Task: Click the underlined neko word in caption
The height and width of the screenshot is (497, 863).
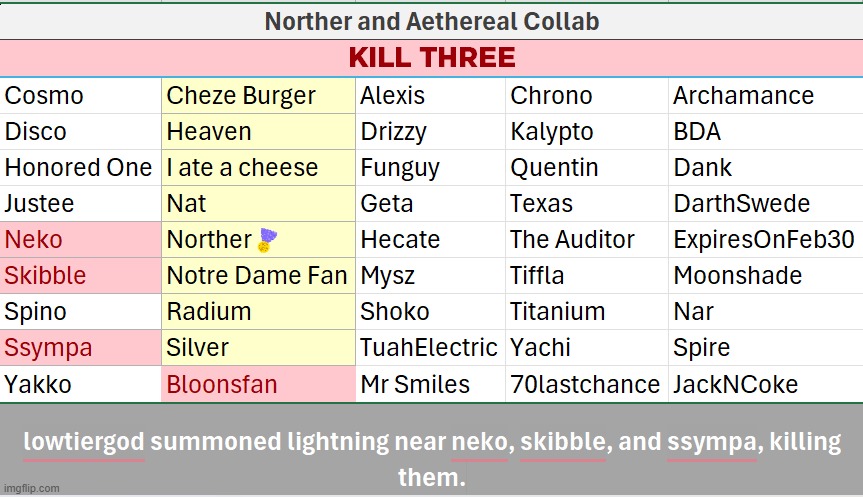Action: (479, 442)
